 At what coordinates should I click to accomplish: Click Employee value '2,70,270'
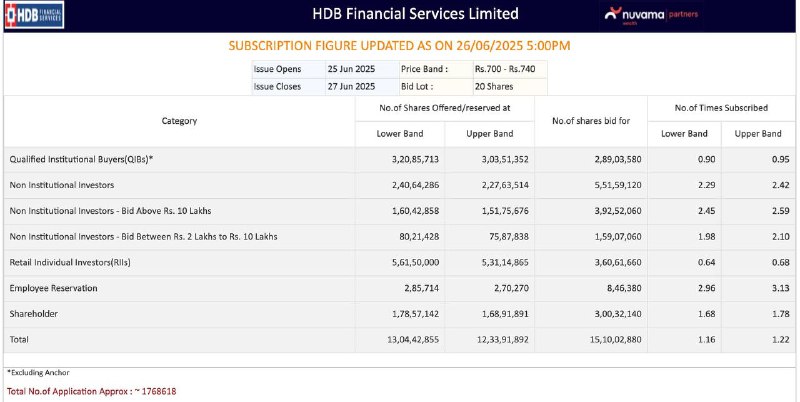[x=511, y=288]
